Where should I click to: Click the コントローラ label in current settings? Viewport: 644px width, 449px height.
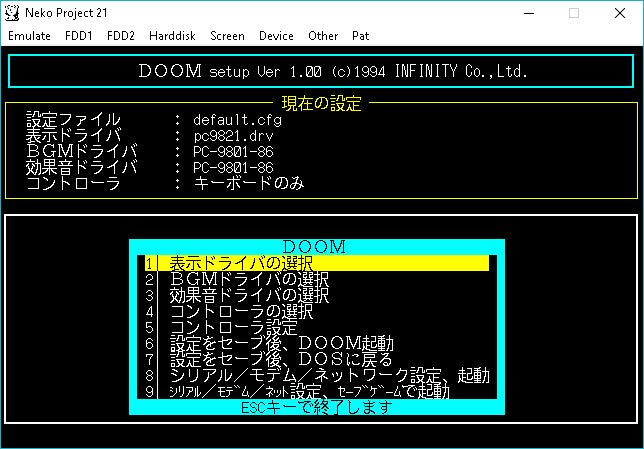click(x=73, y=183)
